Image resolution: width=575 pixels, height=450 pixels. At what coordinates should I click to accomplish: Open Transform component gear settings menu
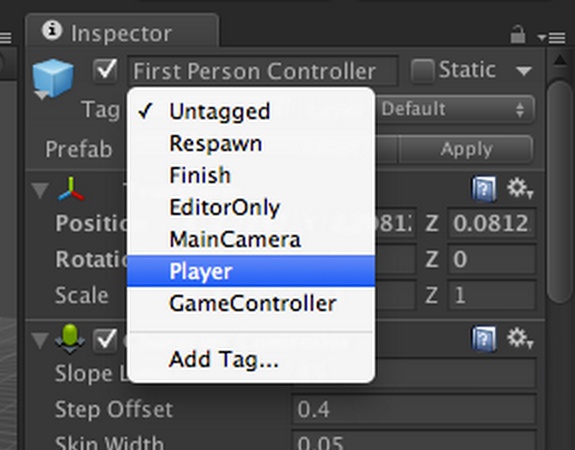click(x=520, y=189)
